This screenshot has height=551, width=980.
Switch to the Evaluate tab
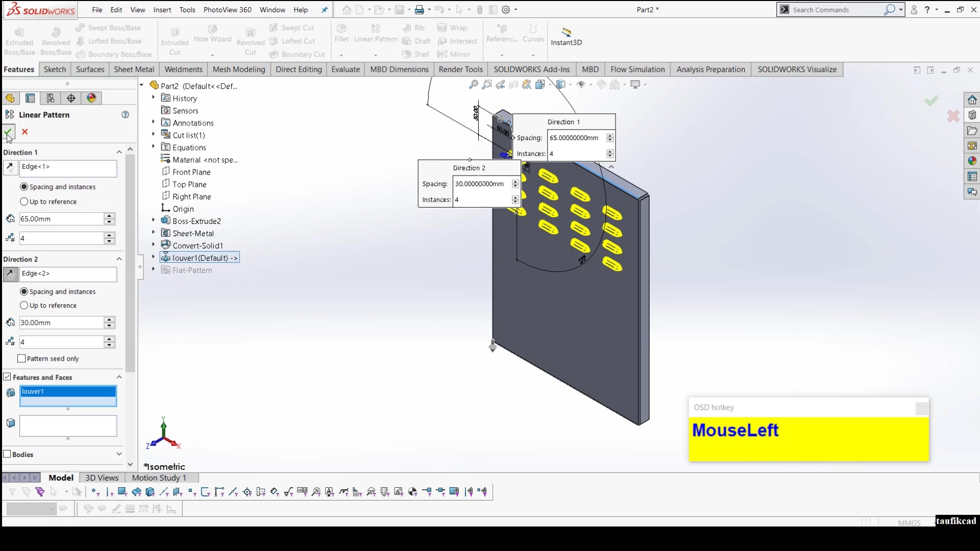[346, 69]
